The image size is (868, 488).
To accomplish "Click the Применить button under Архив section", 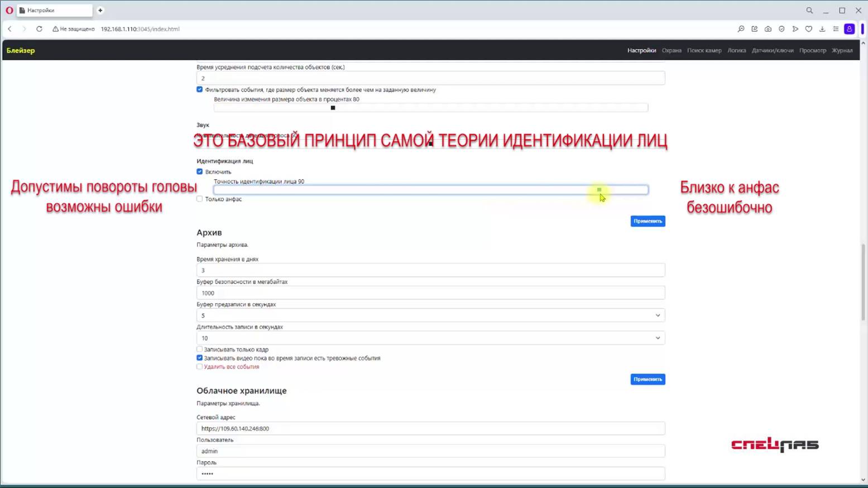I will [x=647, y=379].
